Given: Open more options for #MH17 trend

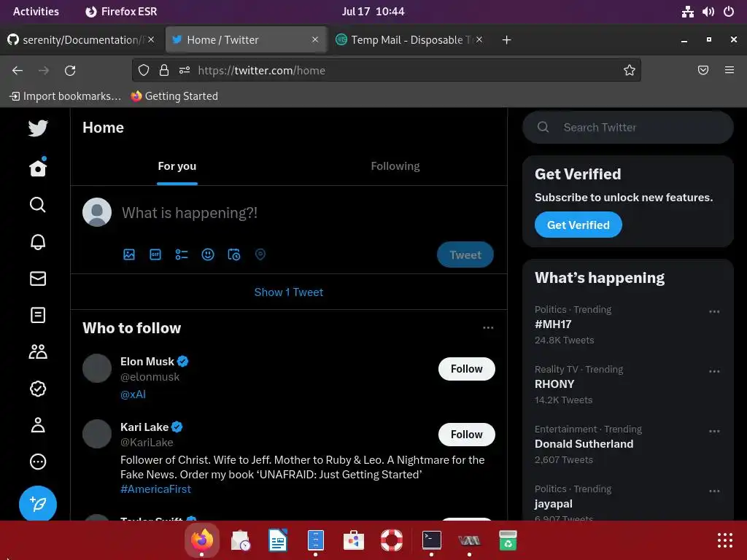Looking at the screenshot, I should click(x=714, y=311).
